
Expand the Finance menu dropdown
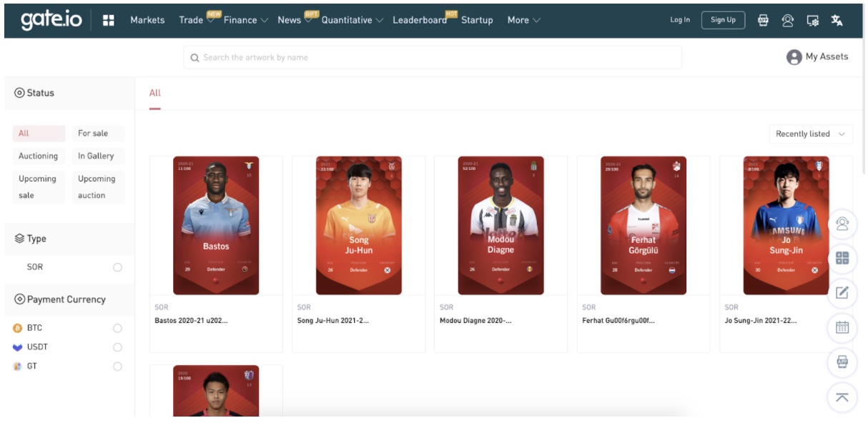245,20
